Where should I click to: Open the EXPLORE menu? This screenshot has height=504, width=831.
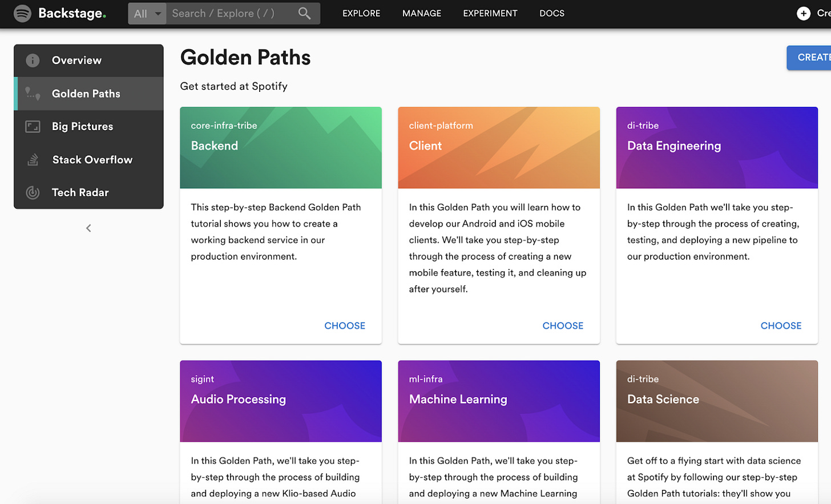pos(361,13)
